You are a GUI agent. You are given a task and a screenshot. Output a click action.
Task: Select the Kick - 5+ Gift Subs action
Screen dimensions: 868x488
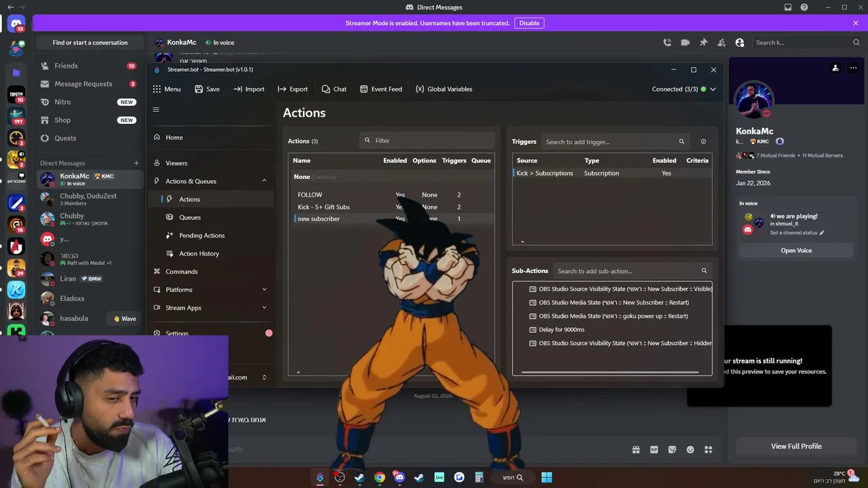pos(391,207)
